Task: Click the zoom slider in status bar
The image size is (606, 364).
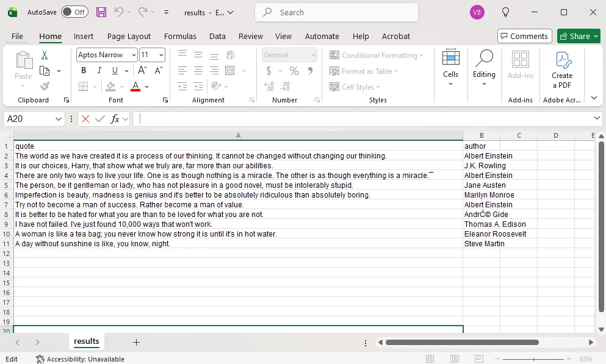Action: (535, 359)
